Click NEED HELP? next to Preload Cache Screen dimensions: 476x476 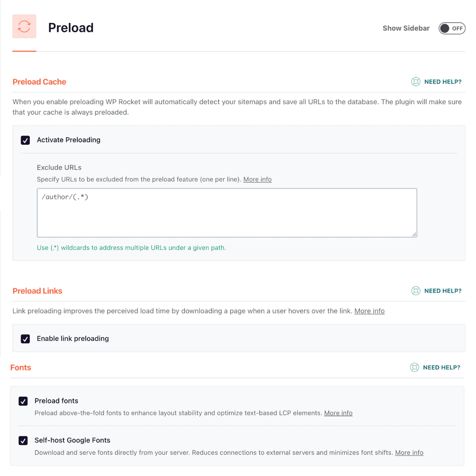coord(443,82)
